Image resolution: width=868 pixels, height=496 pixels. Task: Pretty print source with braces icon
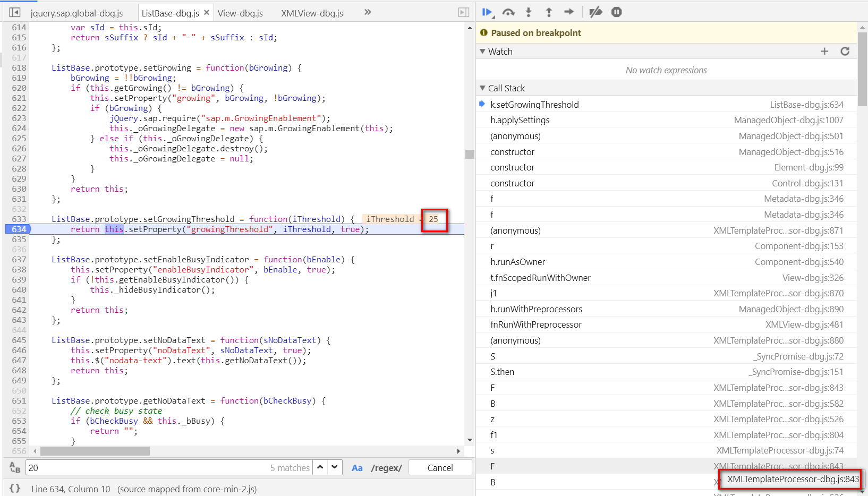tap(15, 489)
